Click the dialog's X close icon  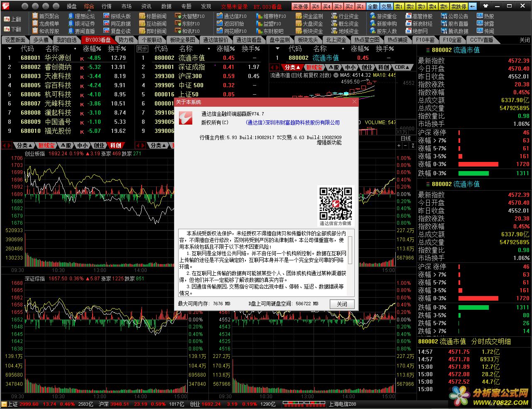click(x=354, y=102)
